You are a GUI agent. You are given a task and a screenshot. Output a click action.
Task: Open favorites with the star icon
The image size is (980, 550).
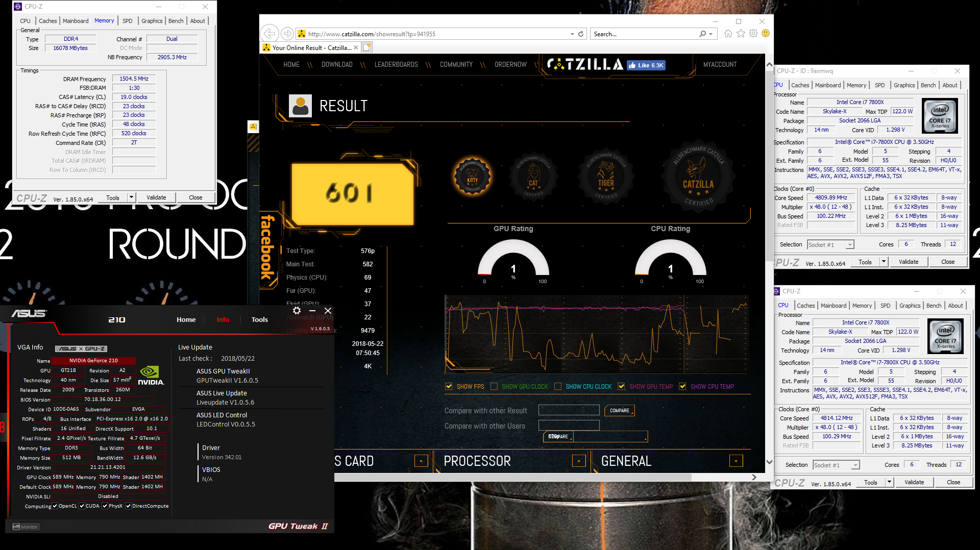click(x=741, y=34)
